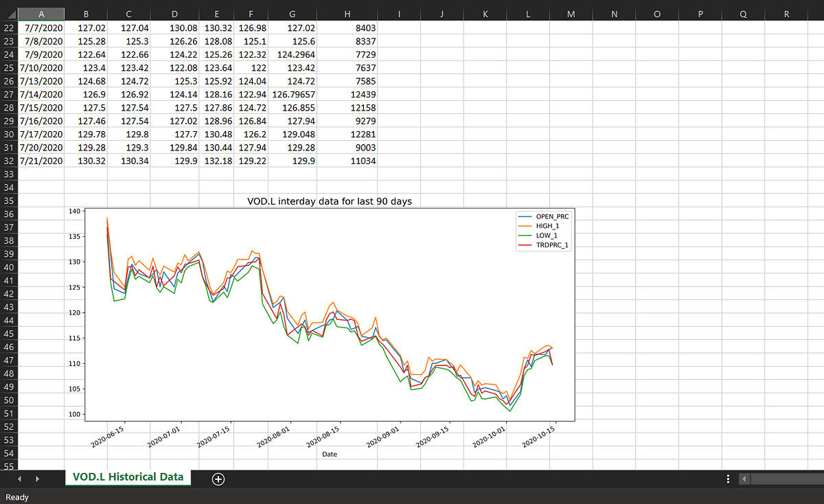The height and width of the screenshot is (504, 824).
Task: Add a new worksheet with the plus icon
Action: pyautogui.click(x=218, y=479)
